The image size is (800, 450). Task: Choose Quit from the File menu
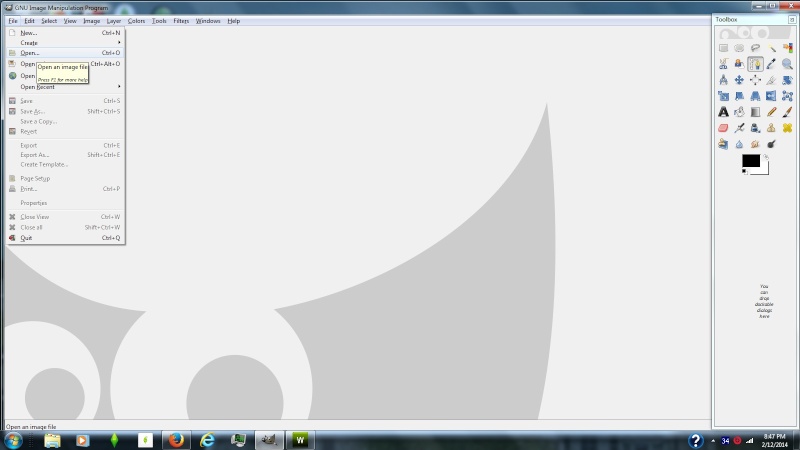pos(65,238)
